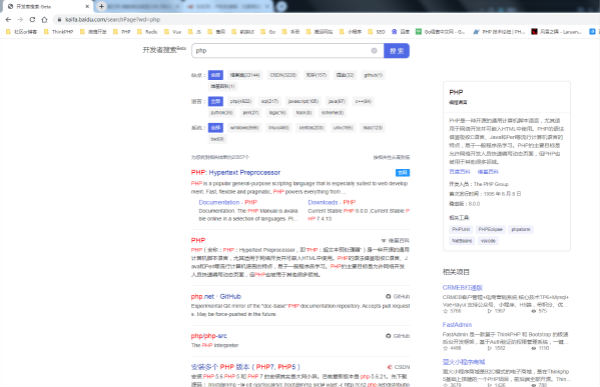The image size is (600, 387).
Task: Select the github source filter chip
Action: 373,75
